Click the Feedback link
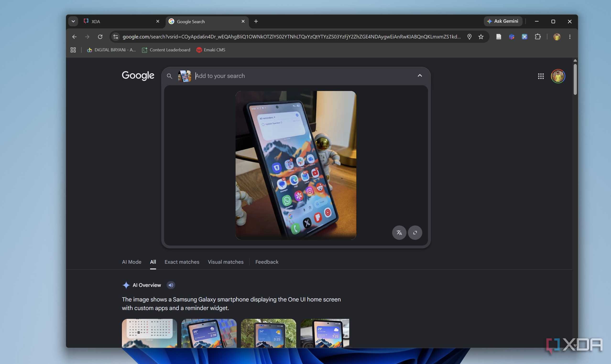 coord(267,262)
